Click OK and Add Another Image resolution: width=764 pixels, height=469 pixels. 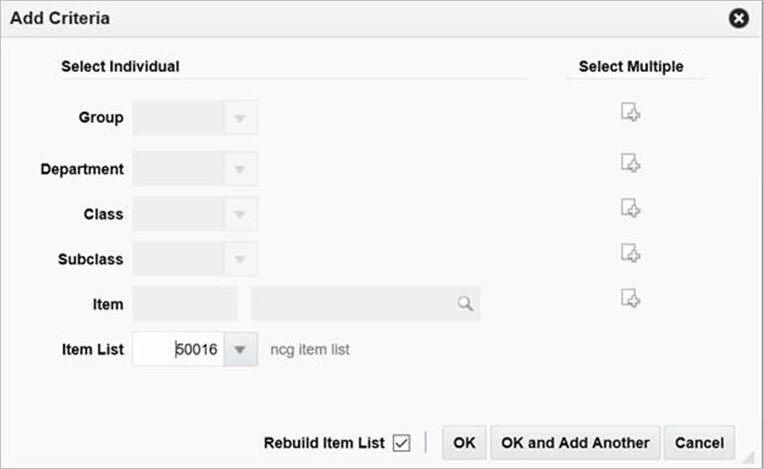575,442
